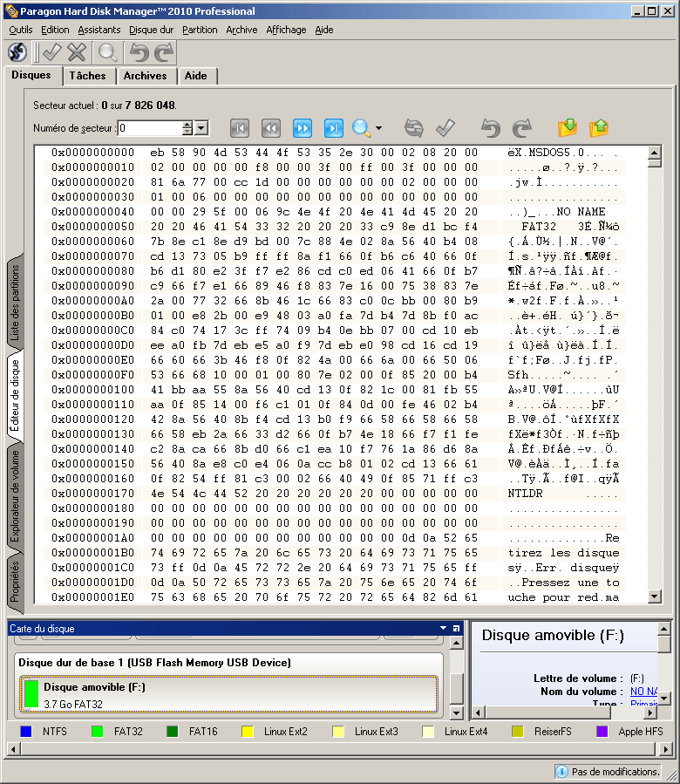680x784 pixels.
Task: Click hex row offset 0x0000000170
Action: pos(93,494)
